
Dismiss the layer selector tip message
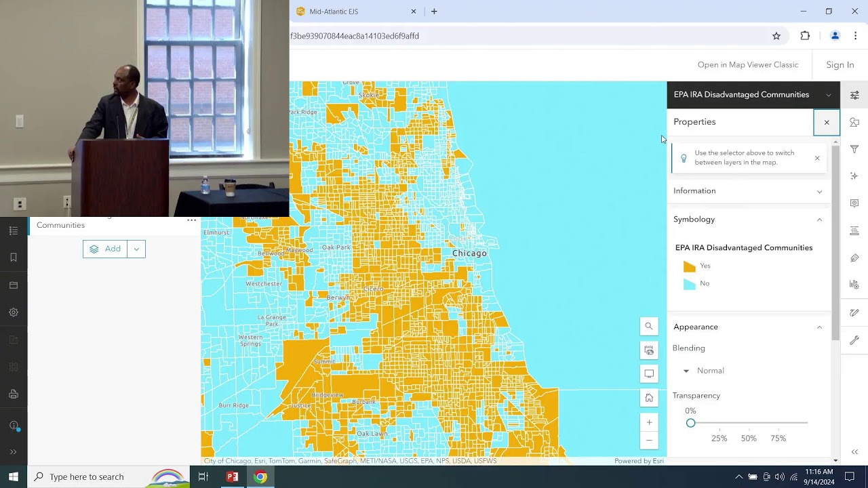tap(817, 159)
